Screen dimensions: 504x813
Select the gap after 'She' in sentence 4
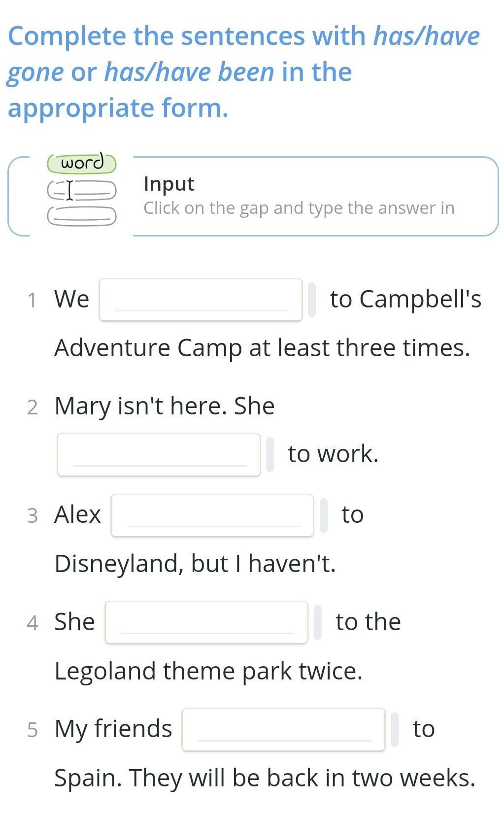[x=206, y=622]
